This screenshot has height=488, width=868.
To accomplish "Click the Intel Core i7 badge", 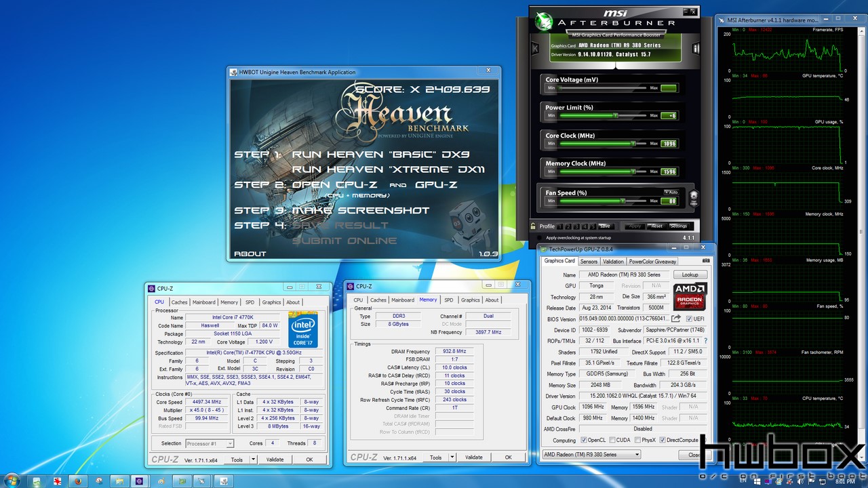I will click(302, 329).
